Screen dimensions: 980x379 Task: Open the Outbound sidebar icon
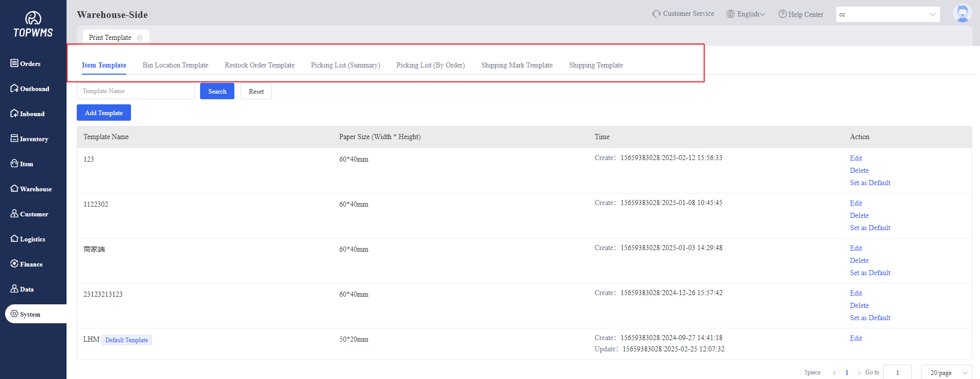(14, 88)
